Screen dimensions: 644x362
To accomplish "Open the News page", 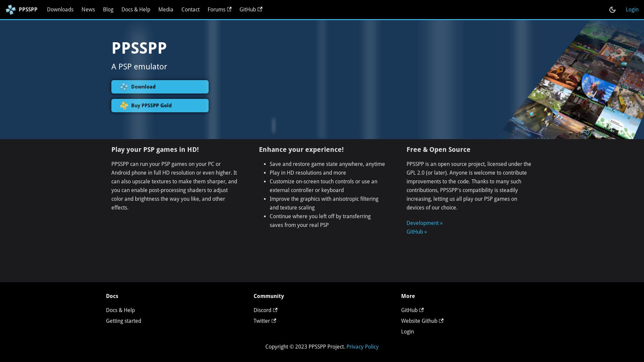I will [x=88, y=10].
